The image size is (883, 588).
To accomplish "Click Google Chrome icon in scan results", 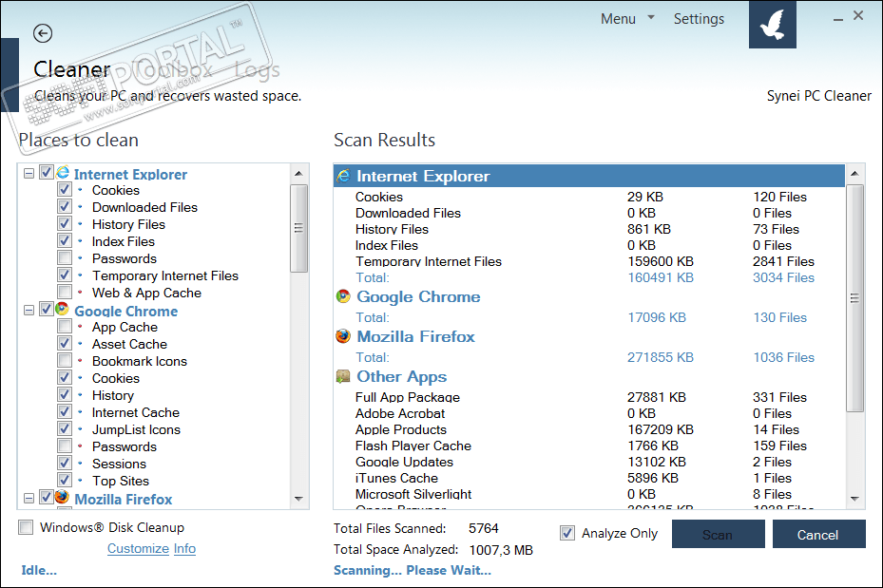I will pyautogui.click(x=343, y=296).
